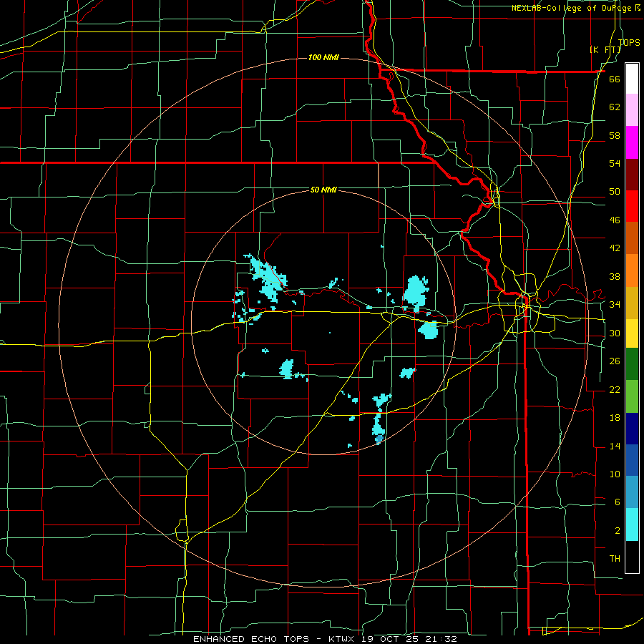Click the legend value 22

pos(615,389)
